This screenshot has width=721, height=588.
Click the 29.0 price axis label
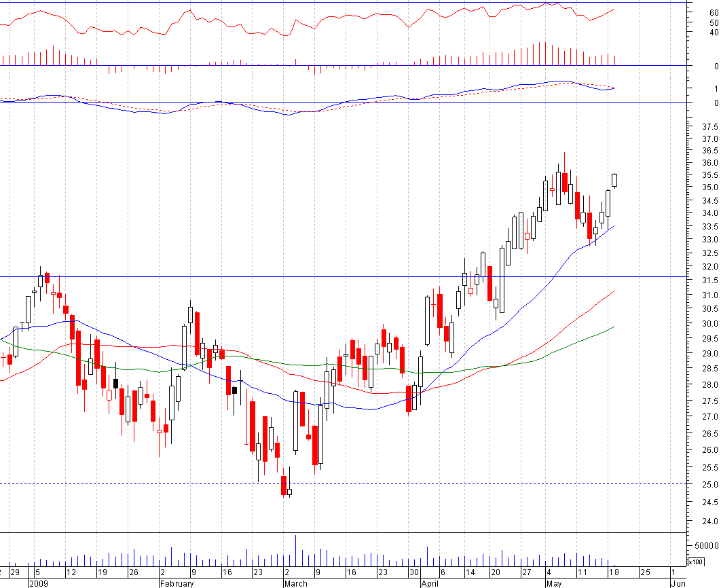click(710, 354)
